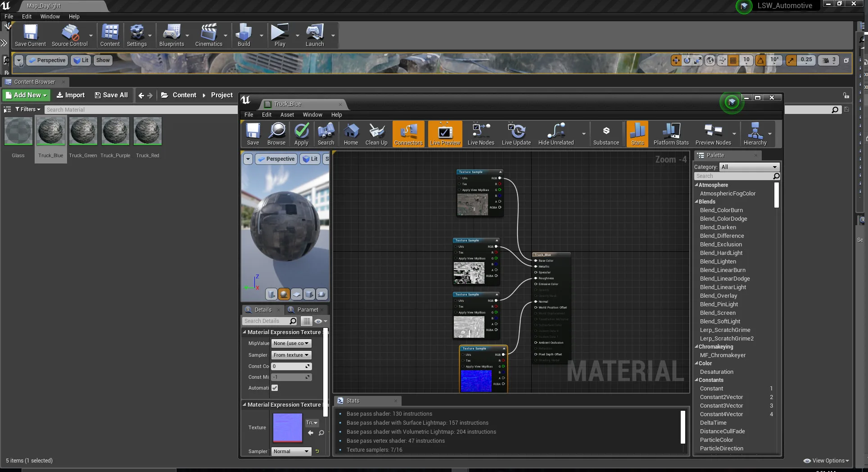Image resolution: width=868 pixels, height=472 pixels.
Task: Apply material changes
Action: [x=301, y=134]
